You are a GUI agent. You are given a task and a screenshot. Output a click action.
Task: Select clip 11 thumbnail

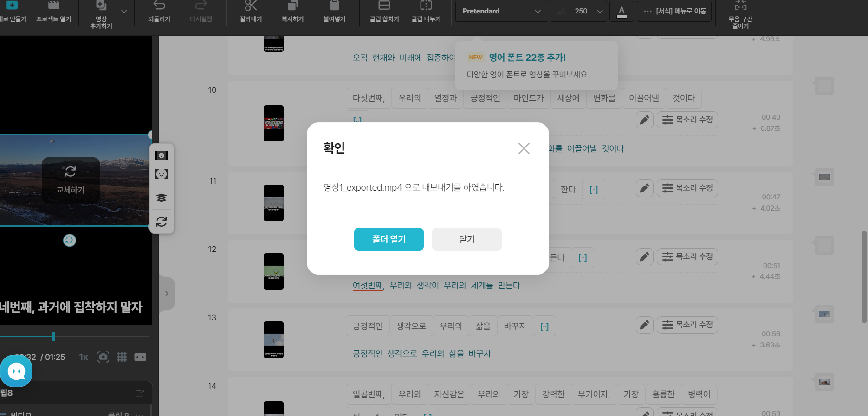pos(273,203)
